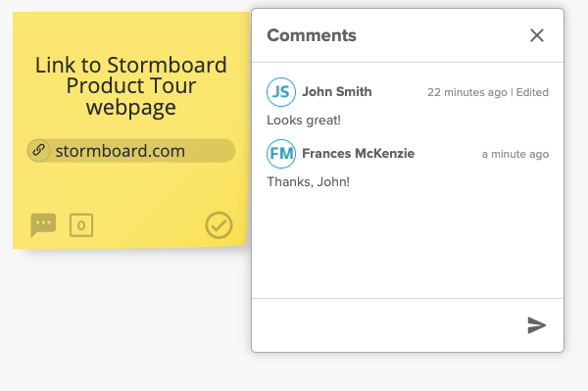Close the Comments panel with X
Viewport: 588px width, 391px height.
pyautogui.click(x=537, y=35)
